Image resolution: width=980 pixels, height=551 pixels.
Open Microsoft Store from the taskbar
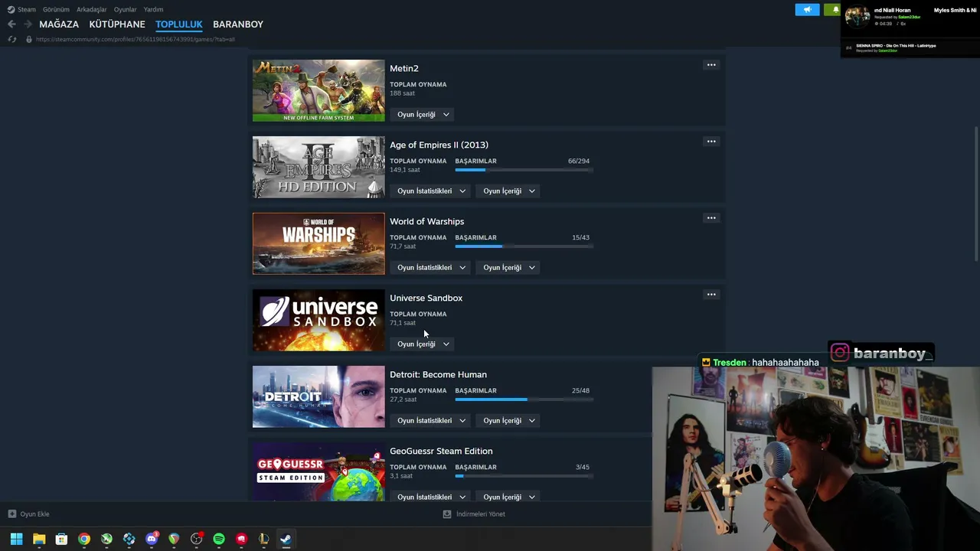pos(61,539)
